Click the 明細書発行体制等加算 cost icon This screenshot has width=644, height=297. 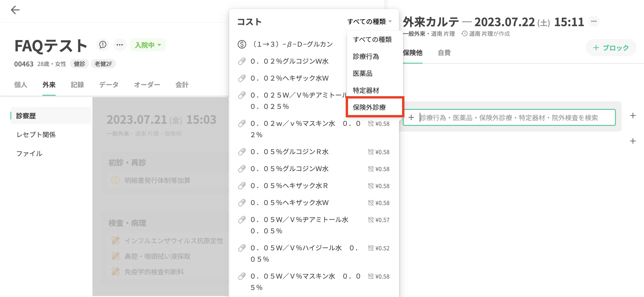tap(115, 180)
